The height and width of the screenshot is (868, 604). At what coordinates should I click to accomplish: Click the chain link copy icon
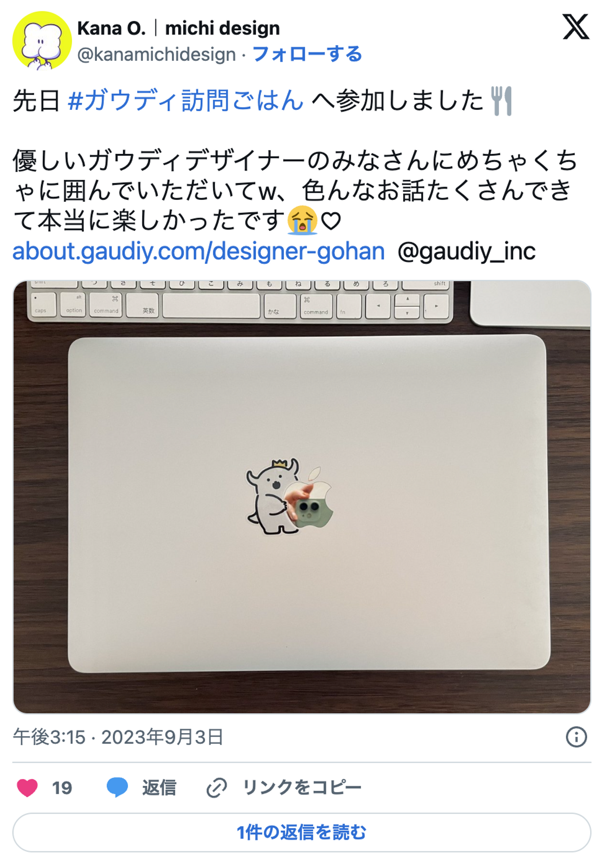point(216,788)
